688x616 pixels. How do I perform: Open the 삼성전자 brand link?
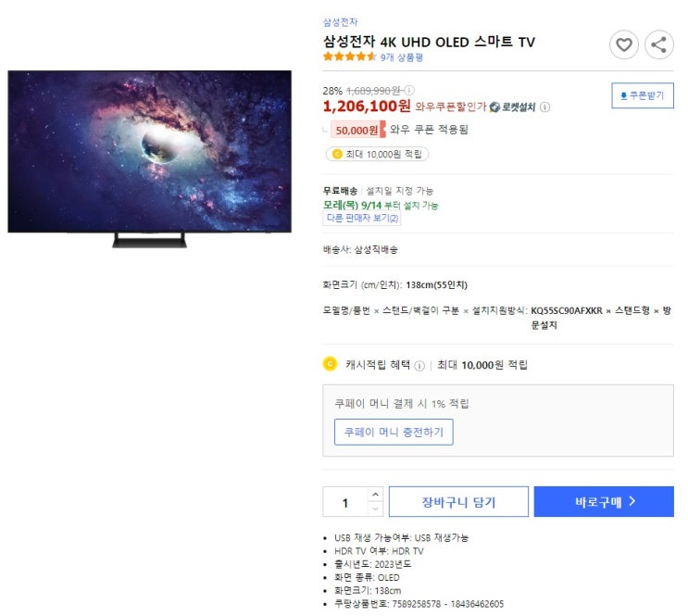tap(340, 22)
